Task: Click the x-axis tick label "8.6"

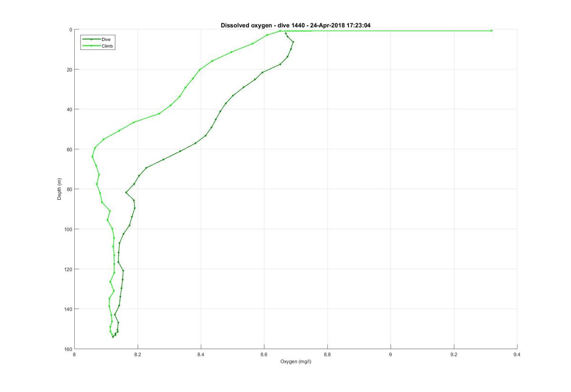Action: pos(264,354)
